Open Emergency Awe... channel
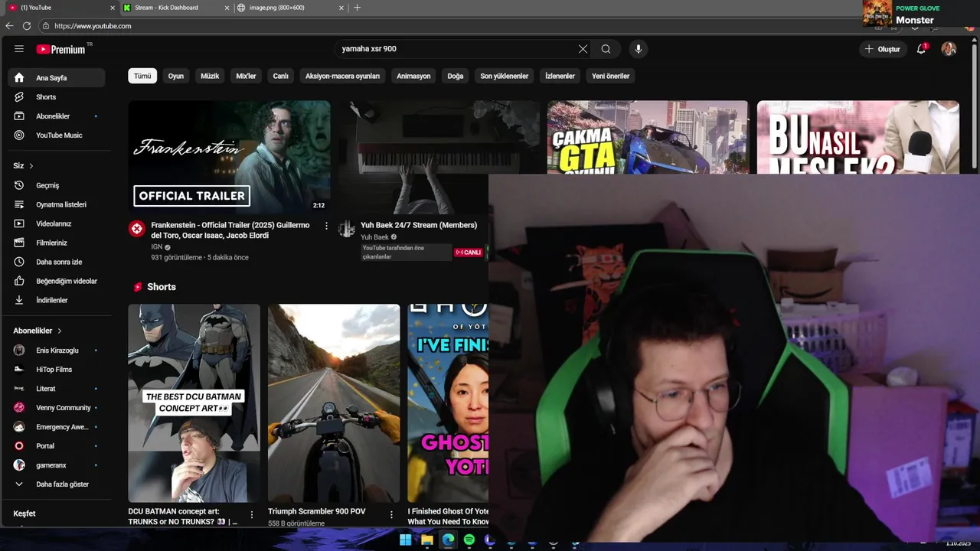Viewport: 980px width, 551px height. point(57,427)
